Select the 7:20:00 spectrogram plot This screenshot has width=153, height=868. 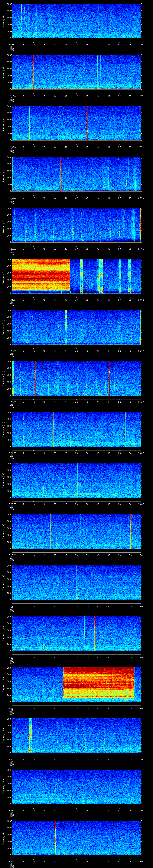coord(77,225)
